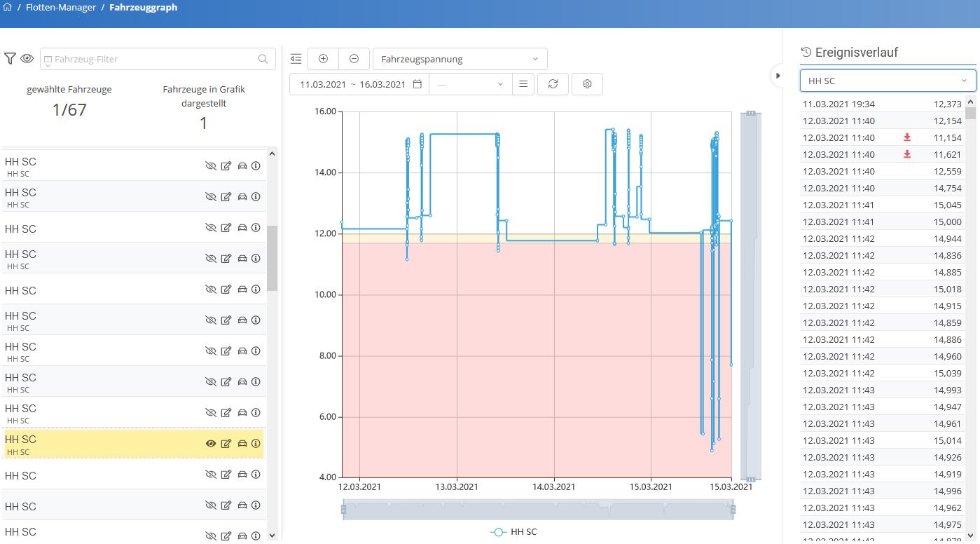Click the Fahrzeuggraph breadcrumb item
980x544 pixels.
[x=143, y=8]
